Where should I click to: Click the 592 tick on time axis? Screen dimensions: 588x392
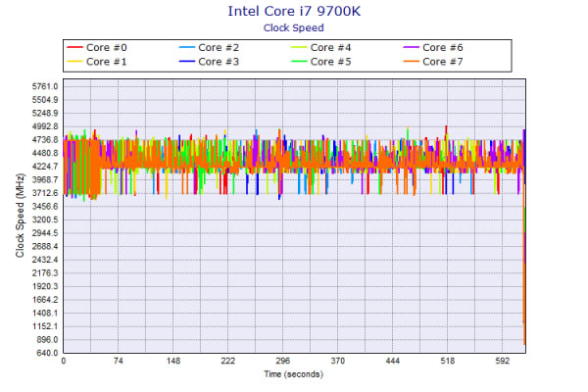503,361
